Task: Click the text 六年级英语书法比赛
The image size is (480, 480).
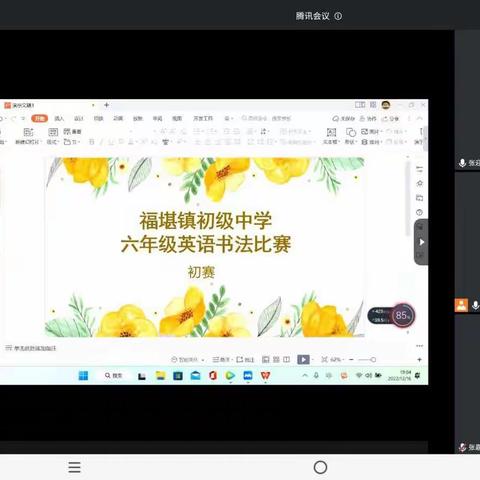Action: [x=206, y=244]
